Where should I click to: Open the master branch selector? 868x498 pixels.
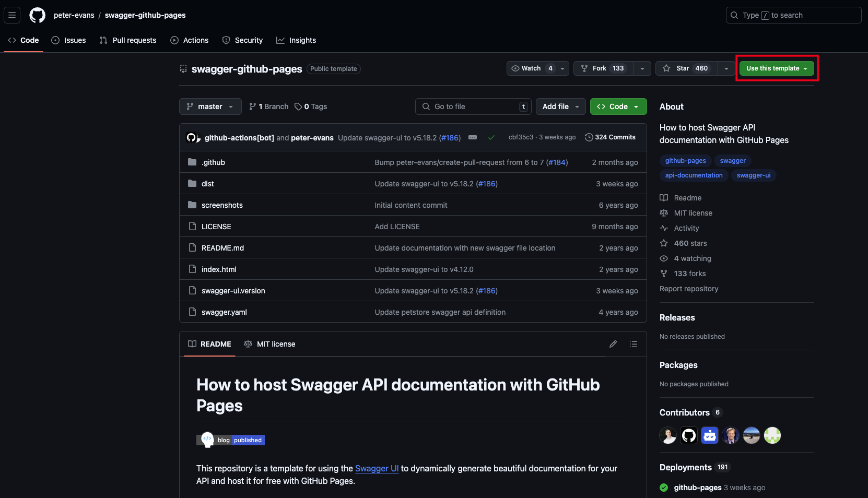click(210, 106)
